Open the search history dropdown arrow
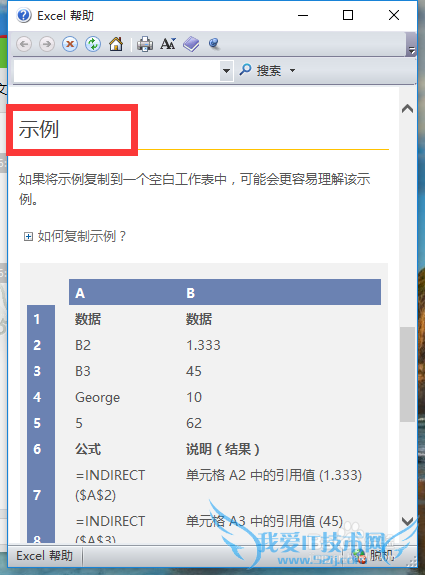Viewport: 425px width, 575px height. tap(226, 70)
